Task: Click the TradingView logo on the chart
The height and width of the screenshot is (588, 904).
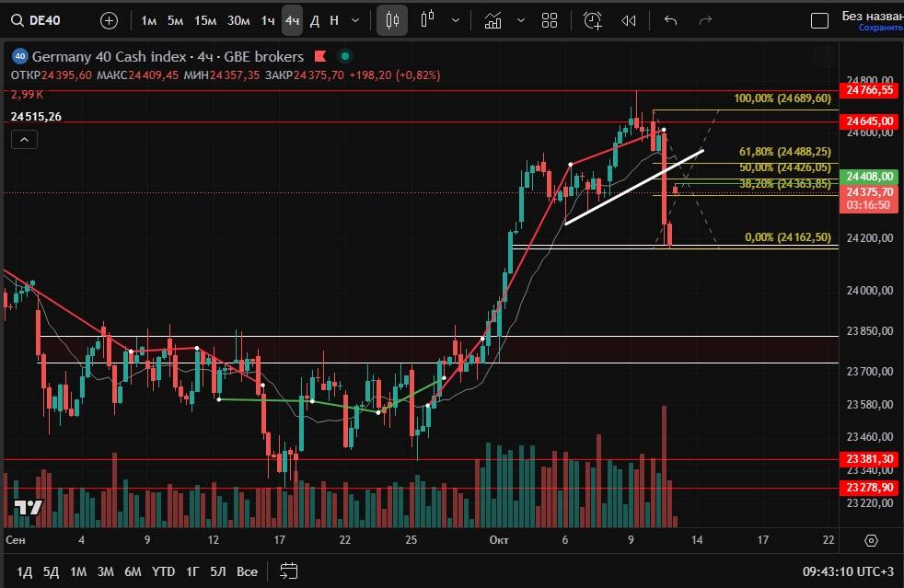Action: pyautogui.click(x=28, y=508)
